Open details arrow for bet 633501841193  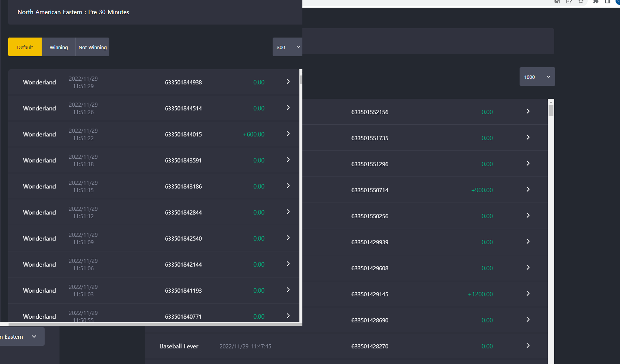point(288,290)
